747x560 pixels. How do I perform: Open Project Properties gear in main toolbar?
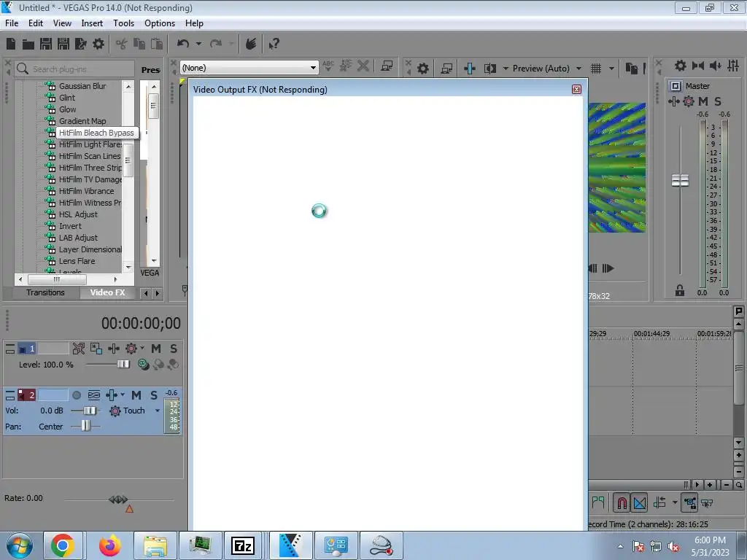(x=98, y=44)
